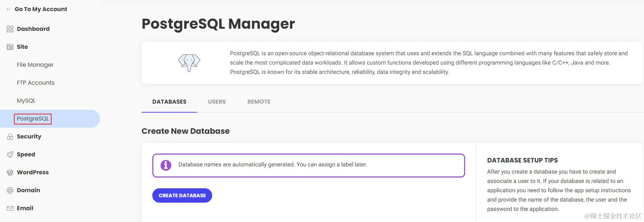Image resolution: width=644 pixels, height=222 pixels.
Task: Click the Dashboard grid icon
Action: [x=10, y=29]
